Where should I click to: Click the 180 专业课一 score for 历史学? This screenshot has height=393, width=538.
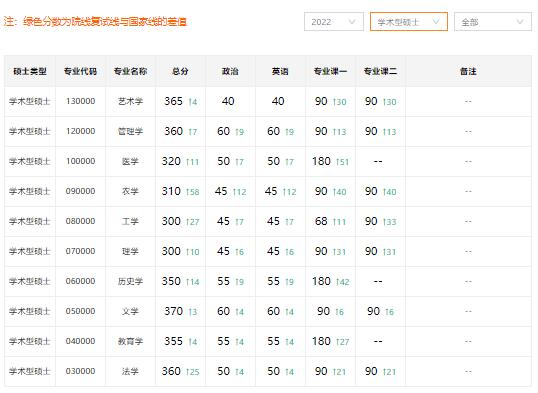click(x=321, y=281)
